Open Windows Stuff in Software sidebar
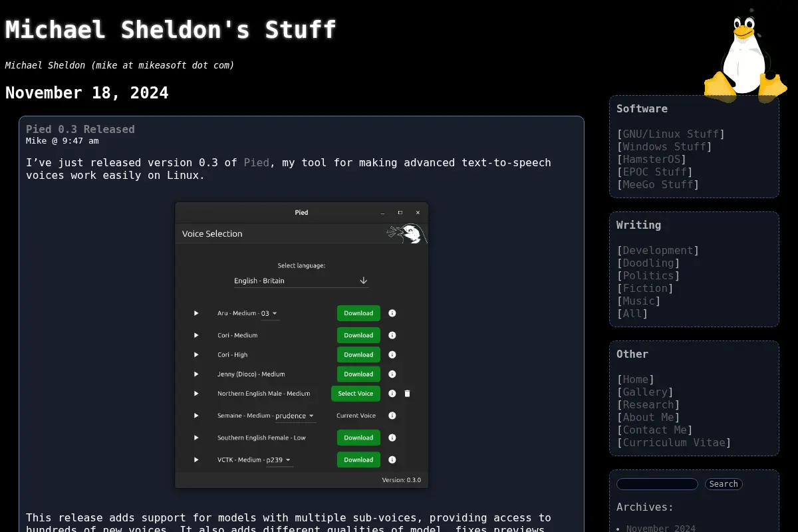The height and width of the screenshot is (532, 798). (664, 146)
